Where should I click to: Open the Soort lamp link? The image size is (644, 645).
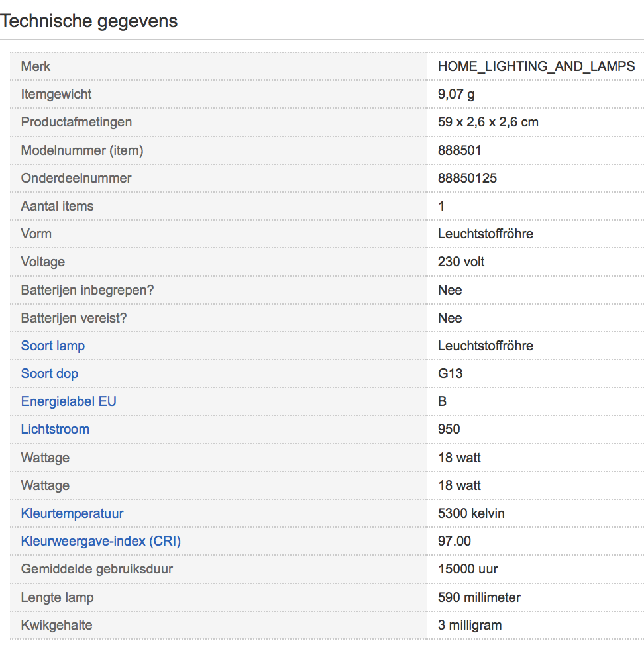52,346
